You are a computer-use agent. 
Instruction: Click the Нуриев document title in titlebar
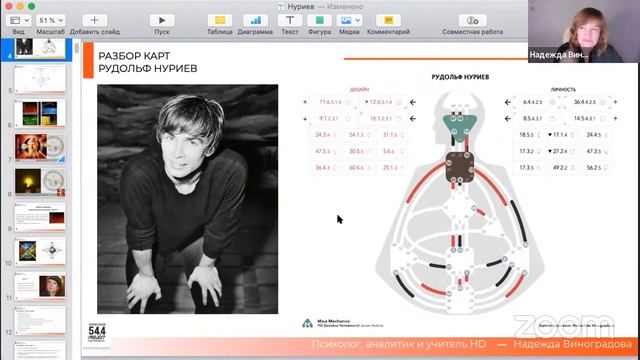tap(301, 7)
